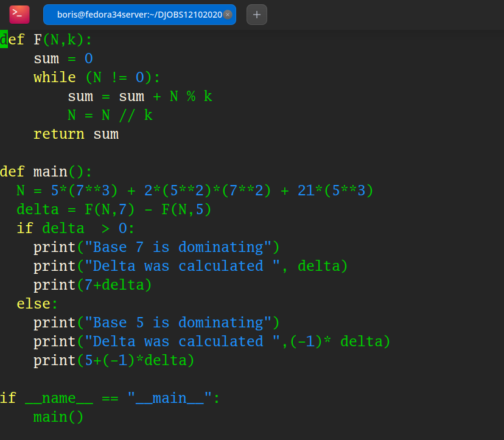This screenshot has width=504, height=440.
Task: Click the "Base 7 is dominating" string
Action: [x=178, y=247]
